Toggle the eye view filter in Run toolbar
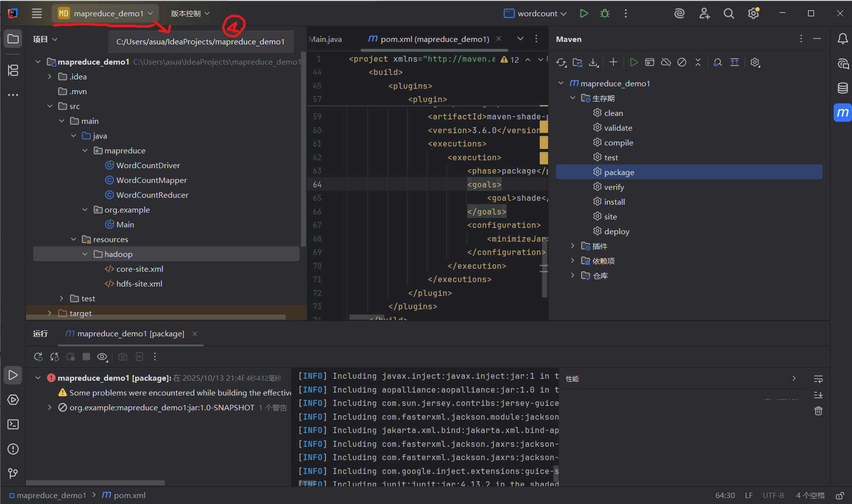This screenshot has height=504, width=852. [x=102, y=357]
